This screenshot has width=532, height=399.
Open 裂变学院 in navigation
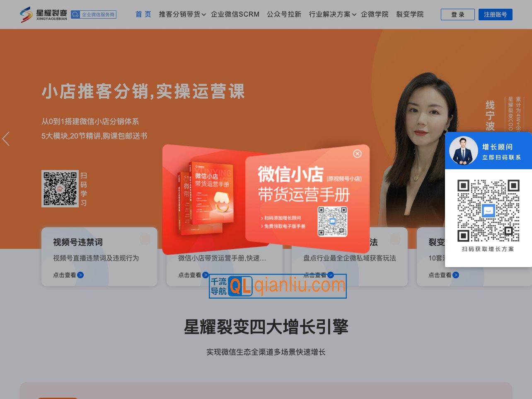pyautogui.click(x=410, y=15)
